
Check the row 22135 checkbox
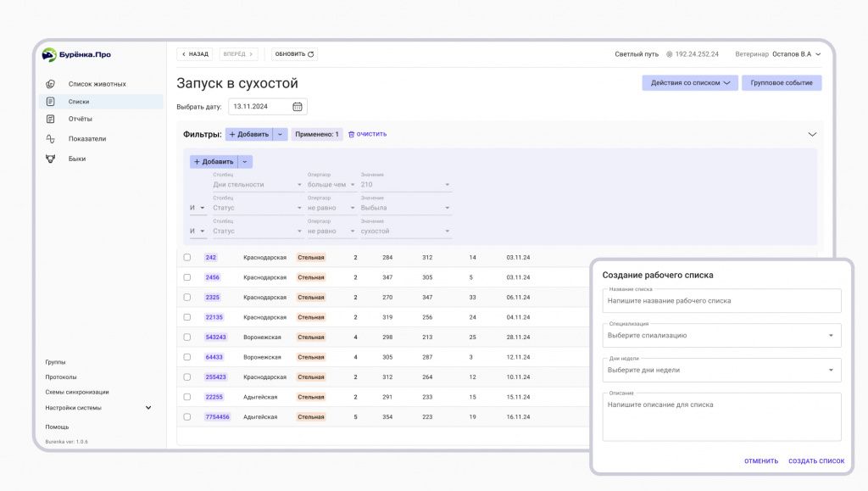tap(187, 317)
